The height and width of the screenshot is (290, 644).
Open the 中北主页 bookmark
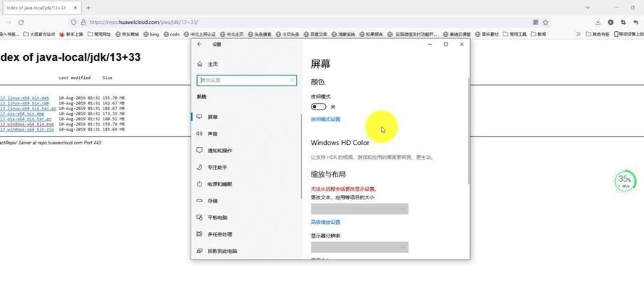[x=232, y=34]
